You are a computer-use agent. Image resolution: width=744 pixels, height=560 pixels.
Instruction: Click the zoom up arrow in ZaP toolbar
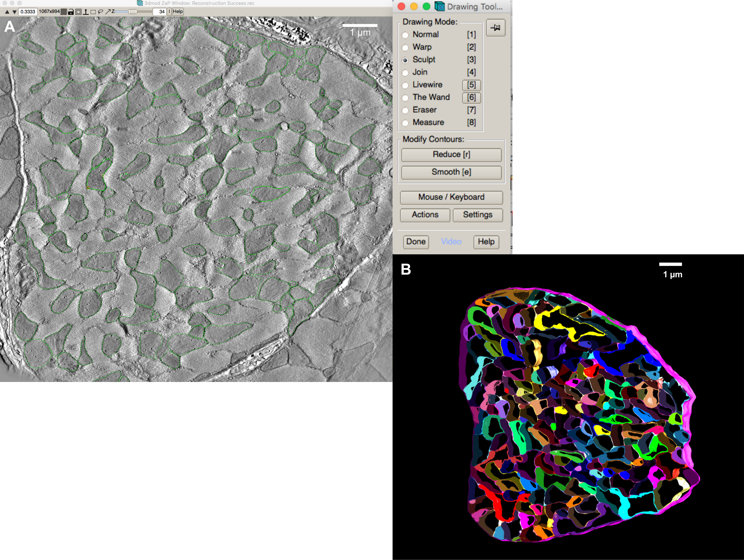[x=7, y=12]
